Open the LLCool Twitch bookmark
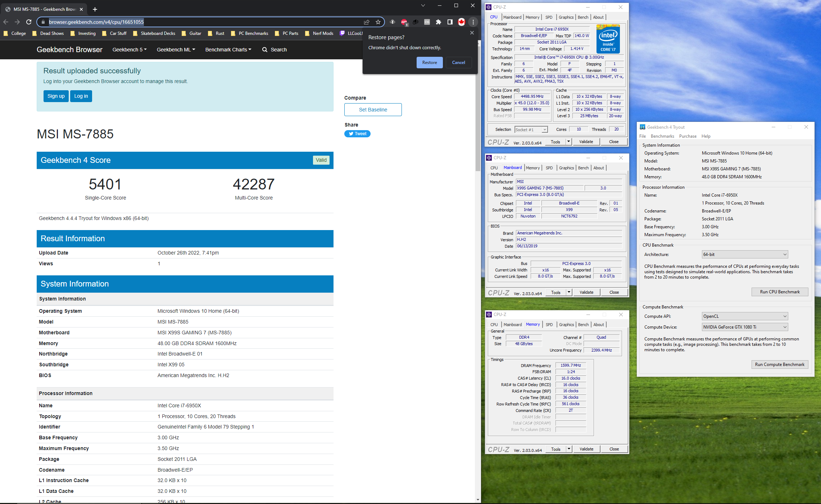Viewport: 821px width, 504px height. [x=351, y=33]
